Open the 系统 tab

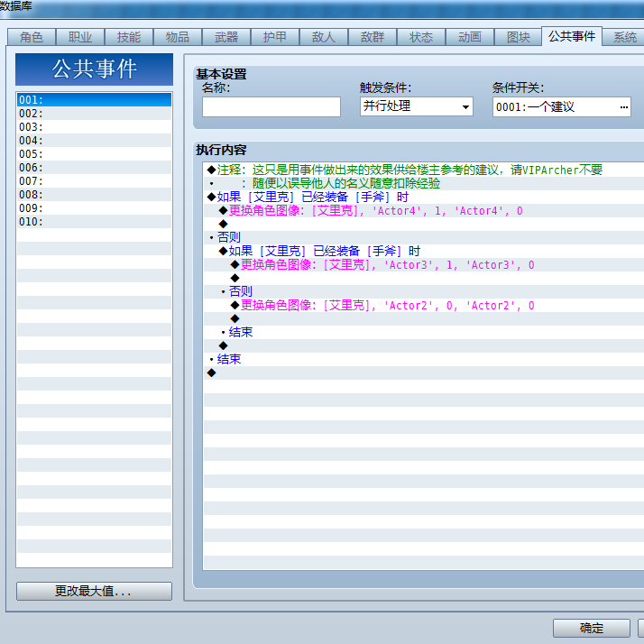pos(624,37)
